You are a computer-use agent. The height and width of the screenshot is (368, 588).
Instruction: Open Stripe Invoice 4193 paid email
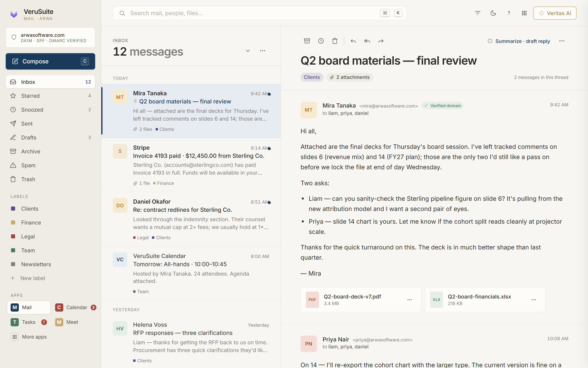tap(191, 165)
